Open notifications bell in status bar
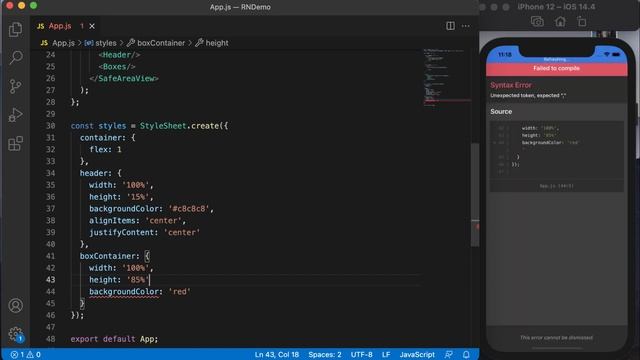Screen dimensions: 640x360 coord(466,354)
